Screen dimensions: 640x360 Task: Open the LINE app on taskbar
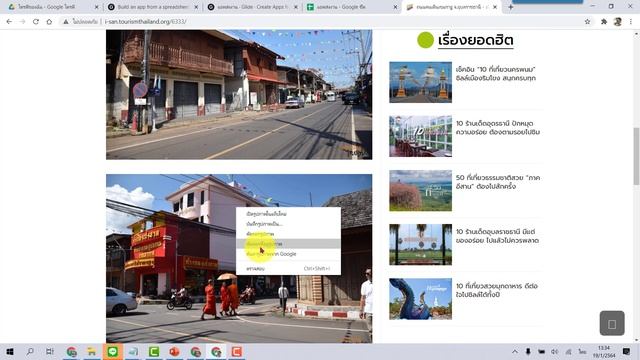tap(113, 351)
